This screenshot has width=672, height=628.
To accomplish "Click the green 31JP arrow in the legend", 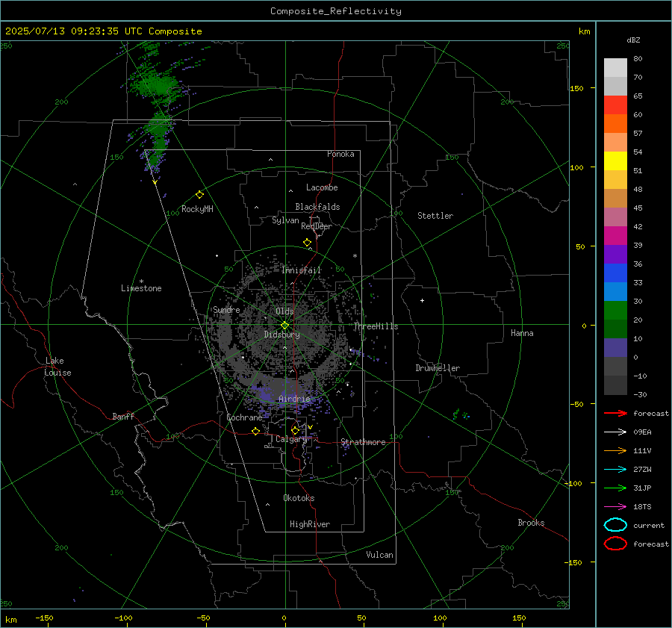I will (x=615, y=488).
